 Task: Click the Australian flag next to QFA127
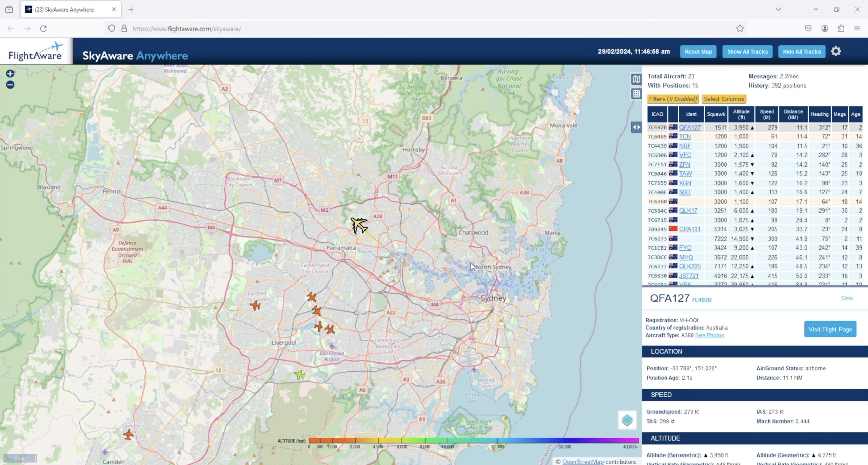[x=673, y=127]
